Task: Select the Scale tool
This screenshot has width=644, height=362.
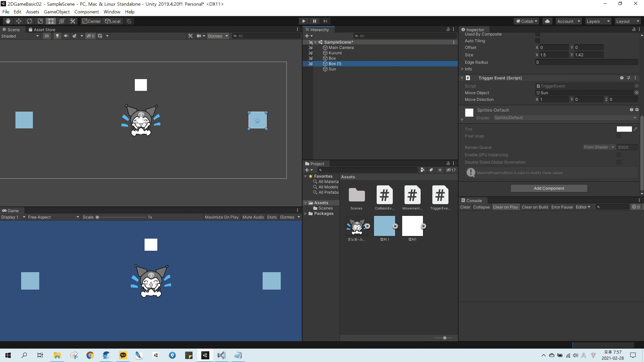Action: click(x=40, y=21)
